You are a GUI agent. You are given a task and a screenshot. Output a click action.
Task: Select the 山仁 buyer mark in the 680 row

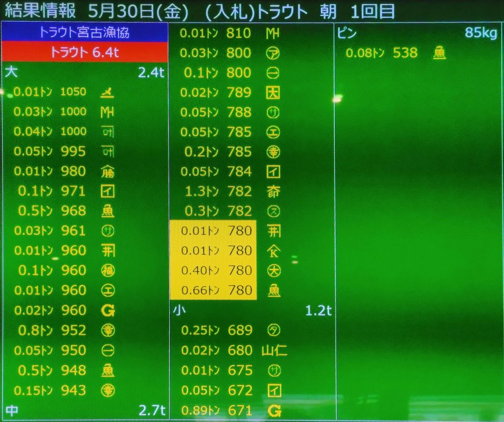(275, 350)
